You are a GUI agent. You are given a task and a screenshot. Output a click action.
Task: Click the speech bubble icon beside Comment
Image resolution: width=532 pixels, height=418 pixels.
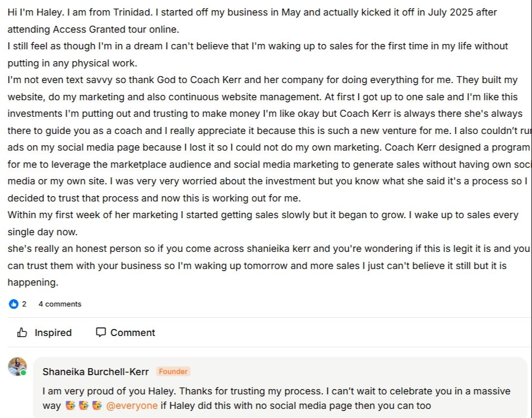tap(101, 332)
